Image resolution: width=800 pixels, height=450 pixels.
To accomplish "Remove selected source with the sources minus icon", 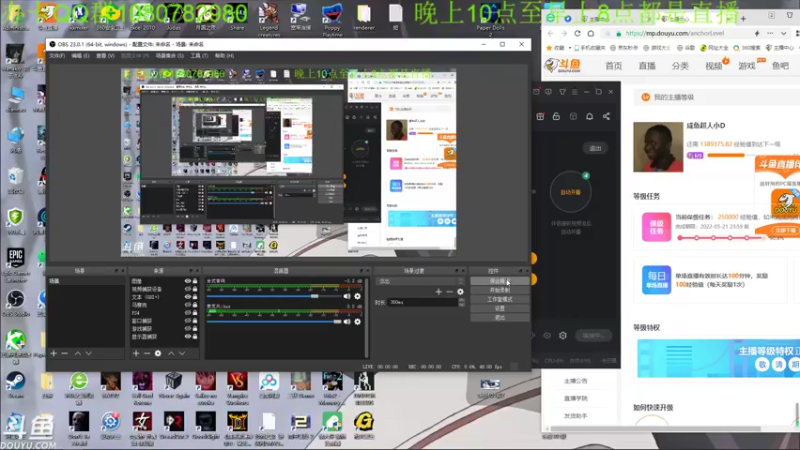I will (147, 353).
